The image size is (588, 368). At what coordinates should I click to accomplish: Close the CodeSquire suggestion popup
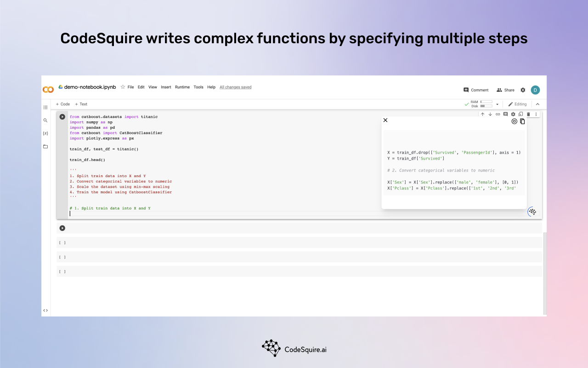[385, 120]
